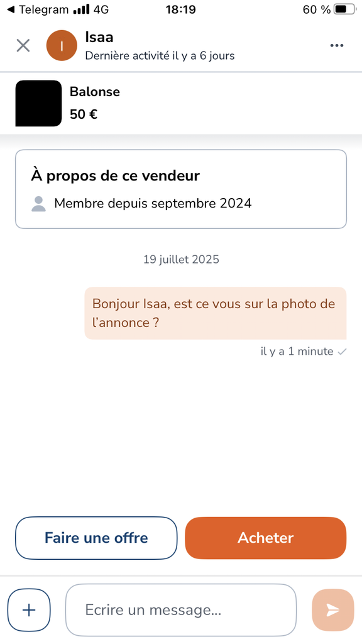Click the orange Acheter button

266,538
